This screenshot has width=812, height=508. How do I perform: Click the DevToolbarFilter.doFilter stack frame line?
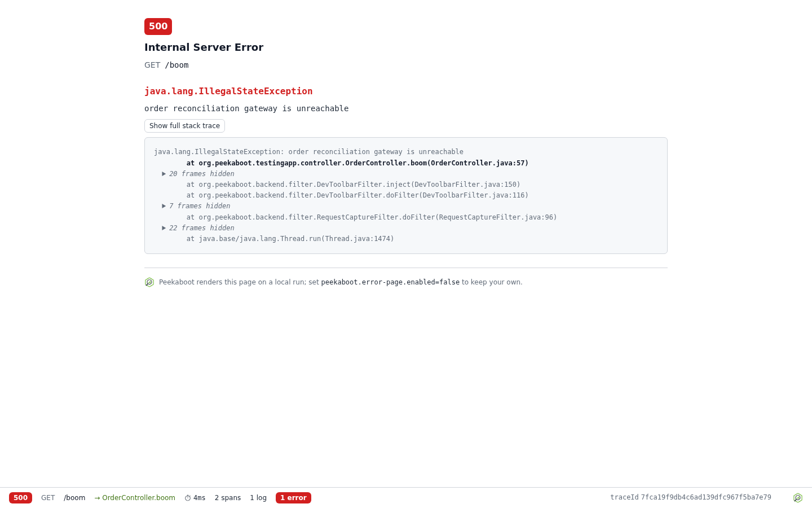coord(358,195)
